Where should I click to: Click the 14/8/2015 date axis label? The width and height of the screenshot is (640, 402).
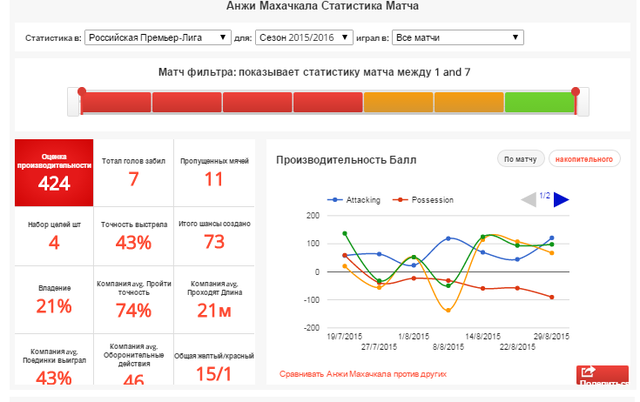(x=483, y=336)
